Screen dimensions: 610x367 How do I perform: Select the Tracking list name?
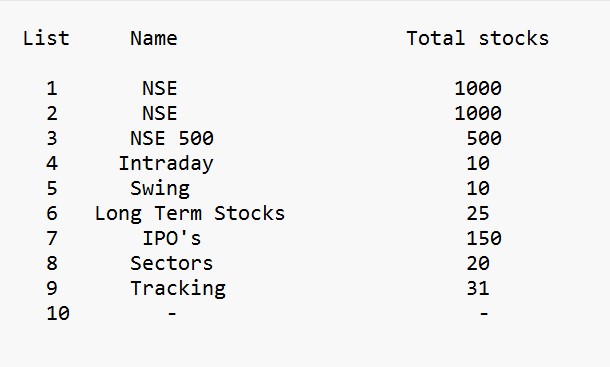pos(178,289)
